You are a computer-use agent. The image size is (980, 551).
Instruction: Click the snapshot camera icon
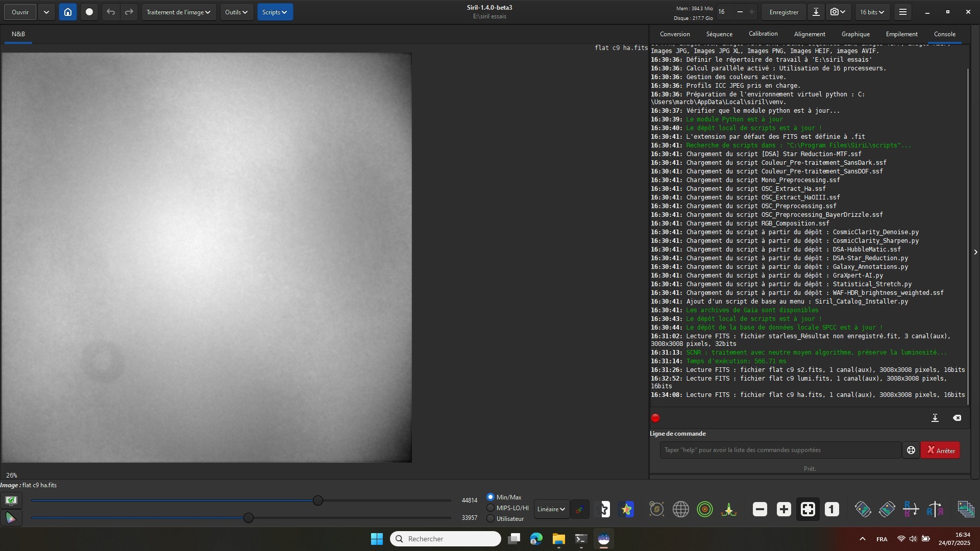point(838,12)
